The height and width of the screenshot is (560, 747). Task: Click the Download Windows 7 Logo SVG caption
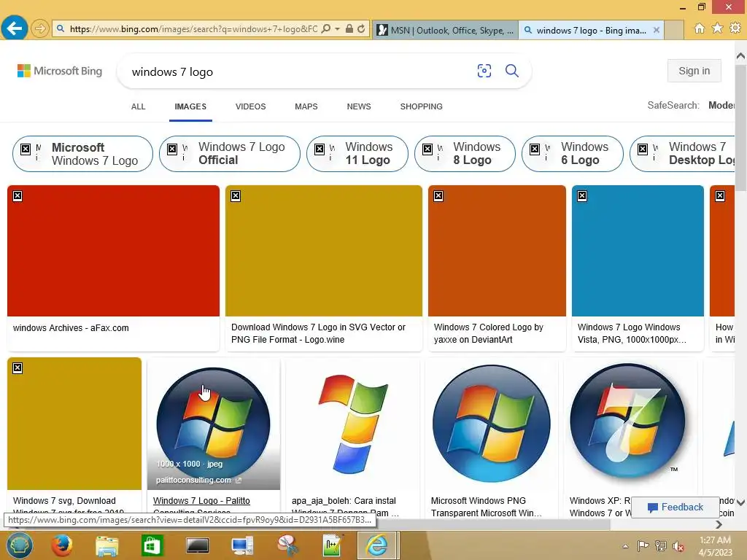tap(318, 333)
